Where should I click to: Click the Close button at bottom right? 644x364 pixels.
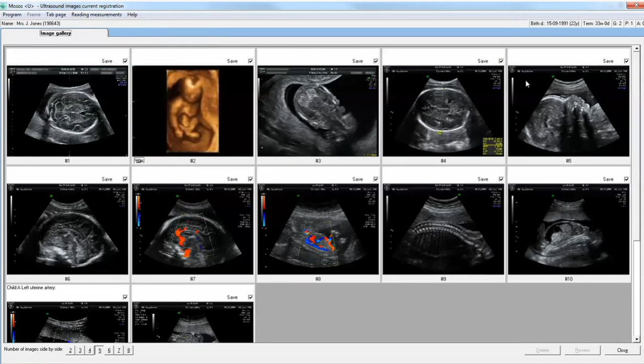click(x=622, y=350)
